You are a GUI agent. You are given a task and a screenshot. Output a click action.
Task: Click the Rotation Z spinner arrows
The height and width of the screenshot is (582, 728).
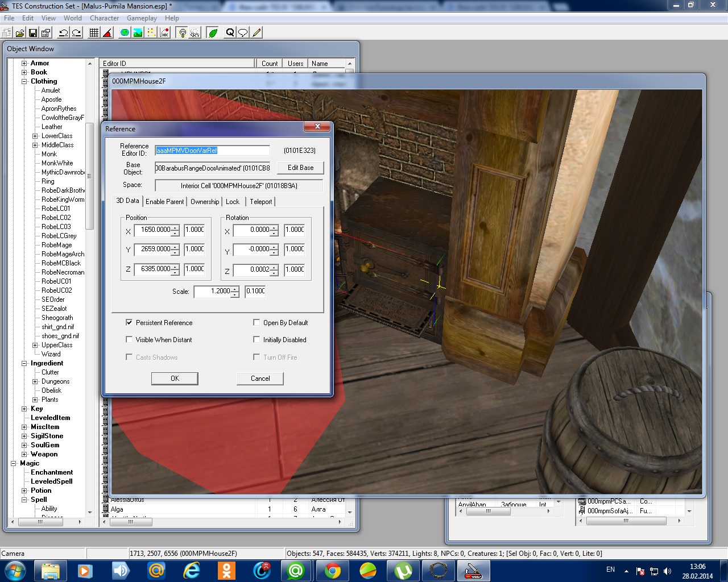(274, 270)
